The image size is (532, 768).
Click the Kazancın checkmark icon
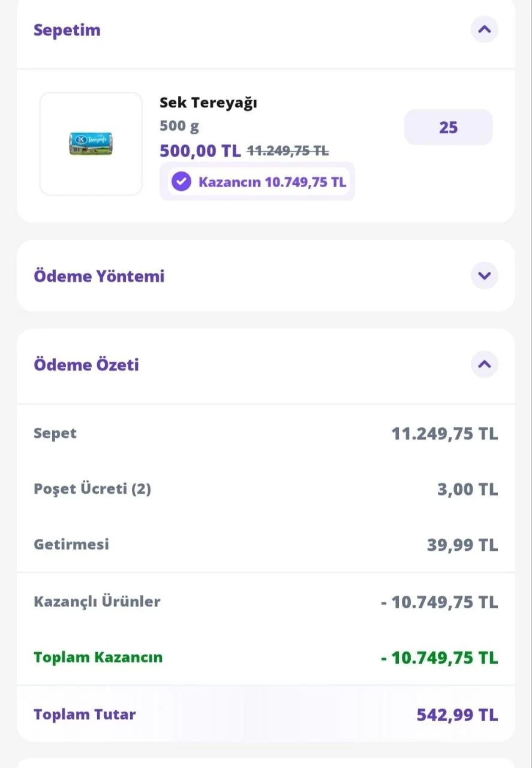point(181,181)
